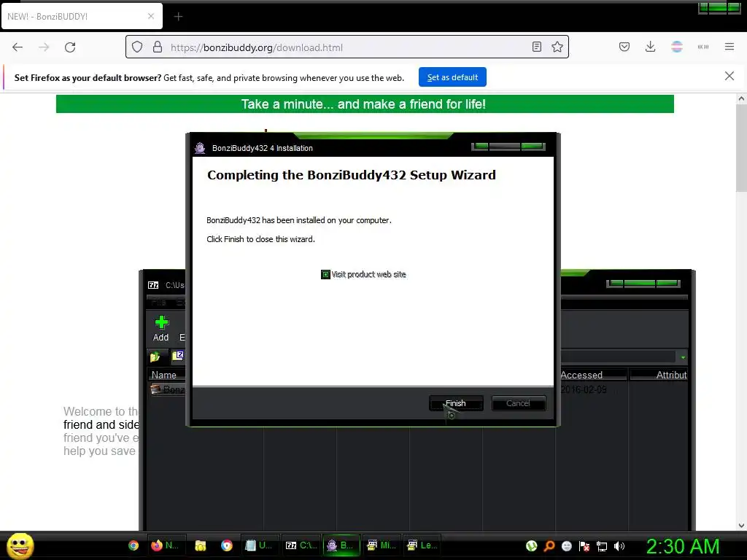Click the up-folder icon in 7-Zip address bar

pyautogui.click(x=155, y=357)
